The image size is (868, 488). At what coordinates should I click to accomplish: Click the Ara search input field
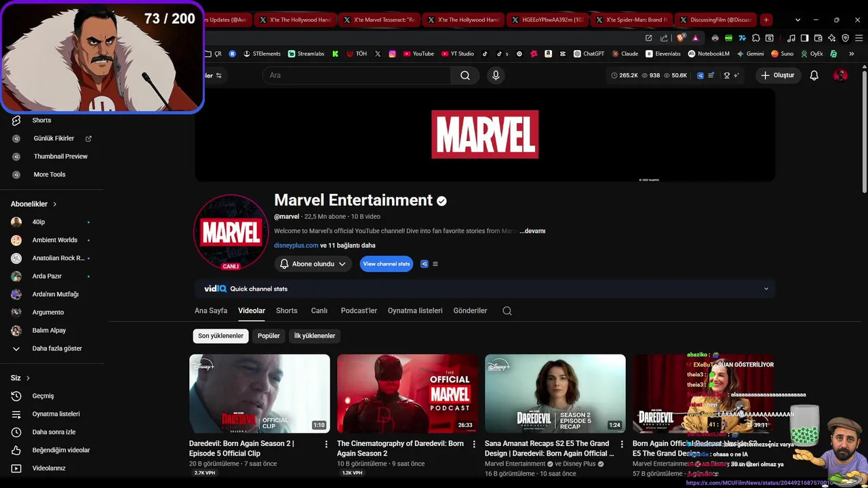[x=357, y=75]
